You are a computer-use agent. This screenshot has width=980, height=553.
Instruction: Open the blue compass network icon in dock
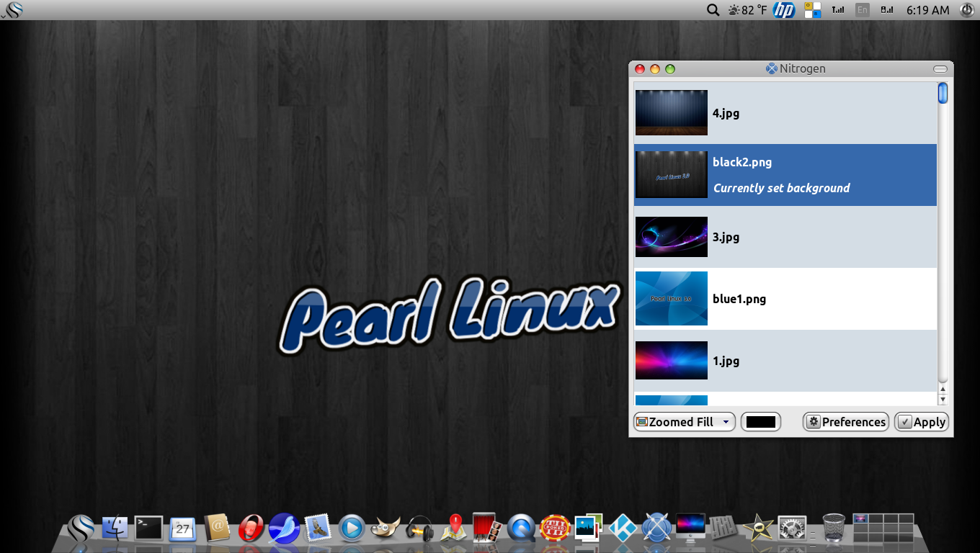656,529
